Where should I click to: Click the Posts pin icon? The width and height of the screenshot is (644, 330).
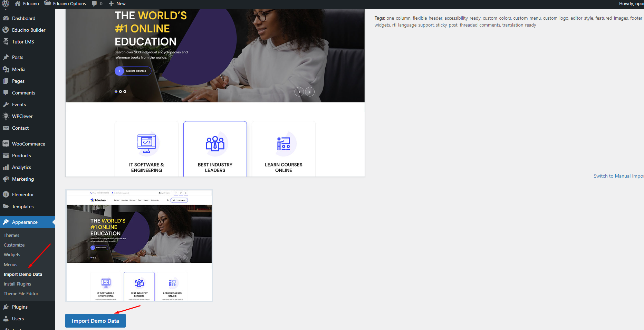(6, 57)
